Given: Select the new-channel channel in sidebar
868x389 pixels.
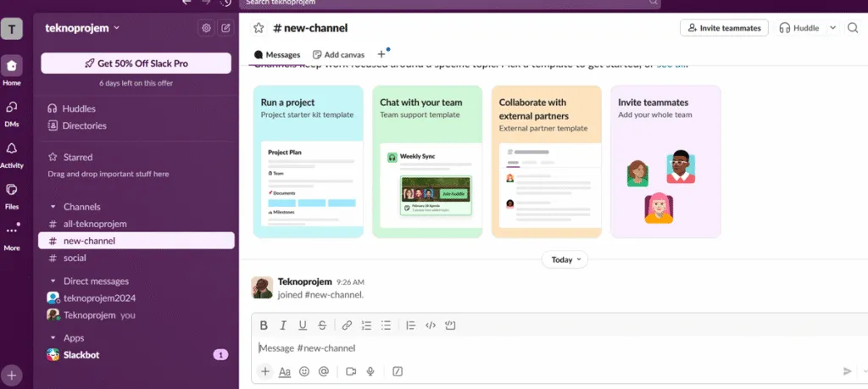Looking at the screenshot, I should [x=136, y=241].
